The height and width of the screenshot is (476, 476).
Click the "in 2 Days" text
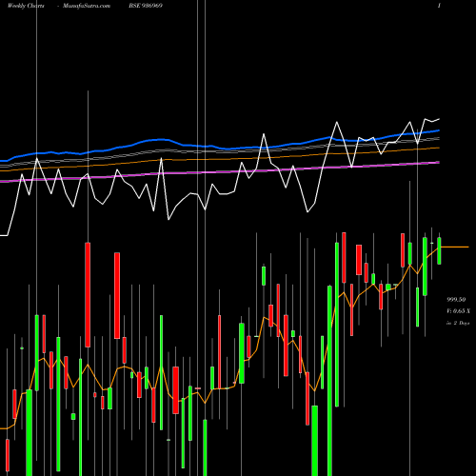[458, 323]
